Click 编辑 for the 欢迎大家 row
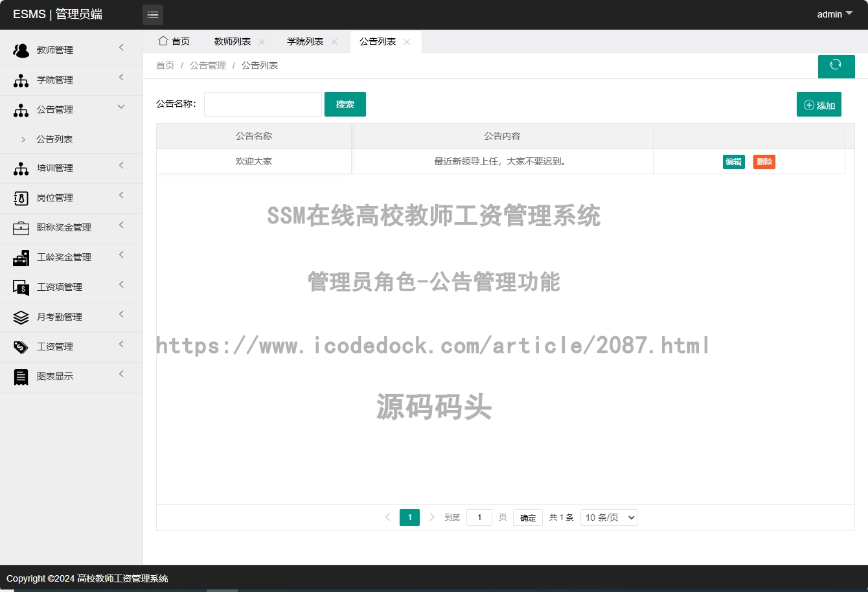 click(x=734, y=162)
